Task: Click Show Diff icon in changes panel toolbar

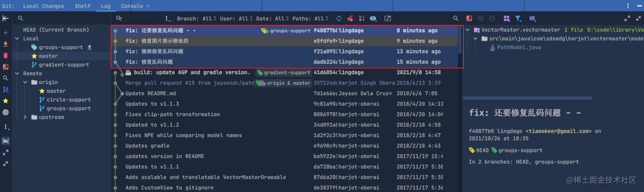Action: click(x=469, y=18)
